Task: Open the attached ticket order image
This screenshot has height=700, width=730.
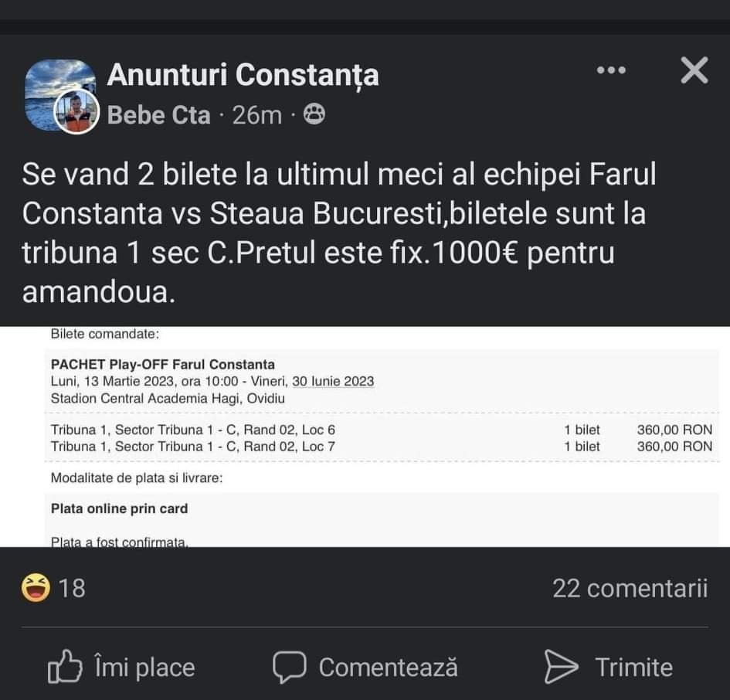Action: (365, 436)
